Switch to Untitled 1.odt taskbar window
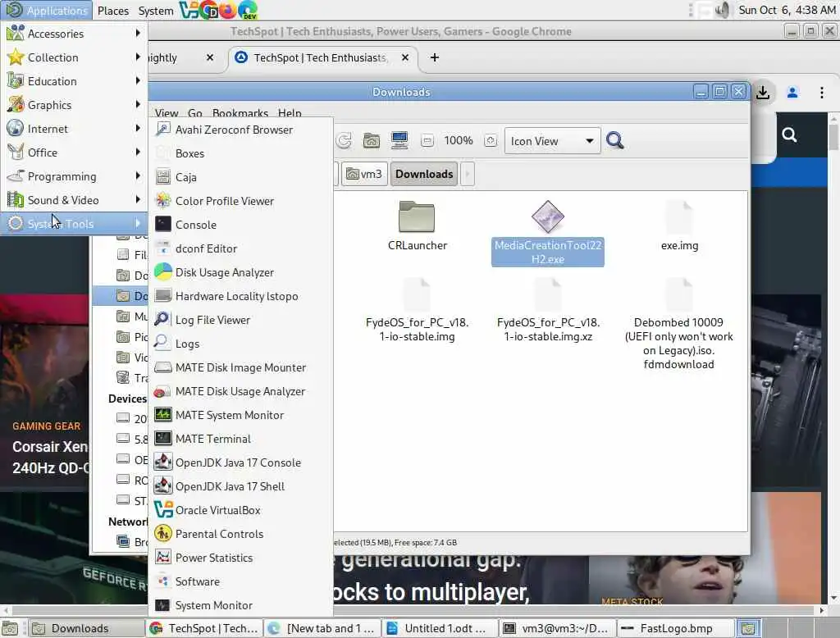This screenshot has height=638, width=840. 440,628
